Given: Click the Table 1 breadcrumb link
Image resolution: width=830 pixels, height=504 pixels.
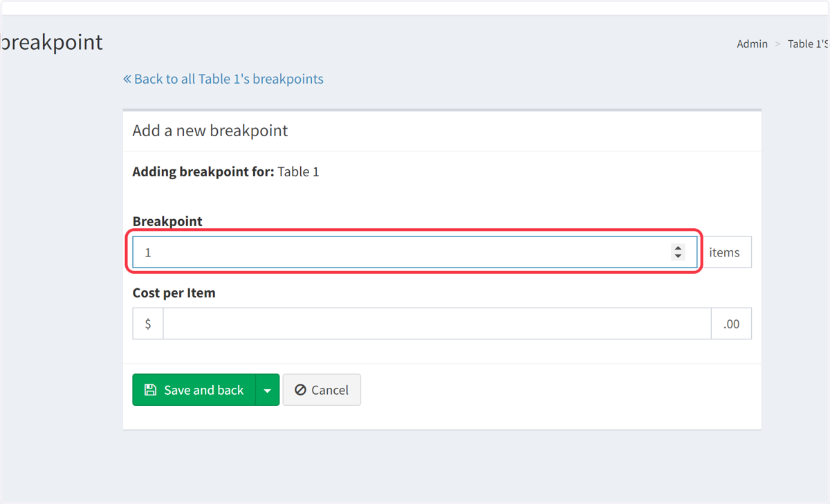Looking at the screenshot, I should (809, 44).
